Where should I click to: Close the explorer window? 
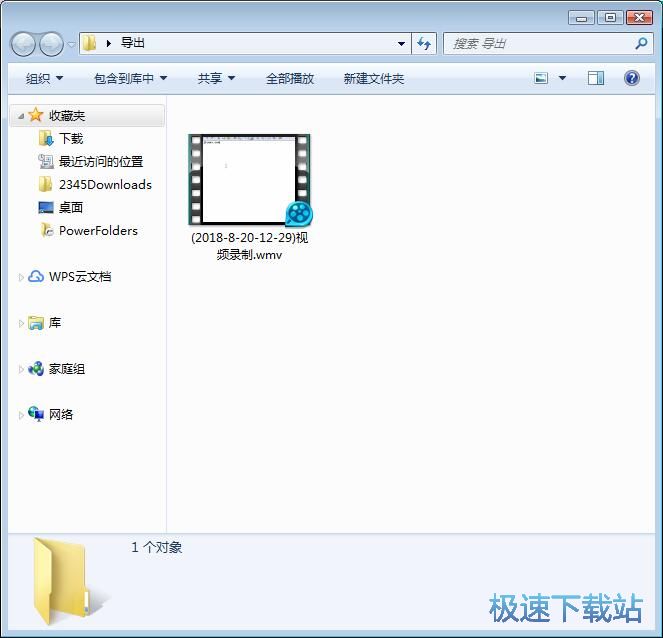(639, 18)
